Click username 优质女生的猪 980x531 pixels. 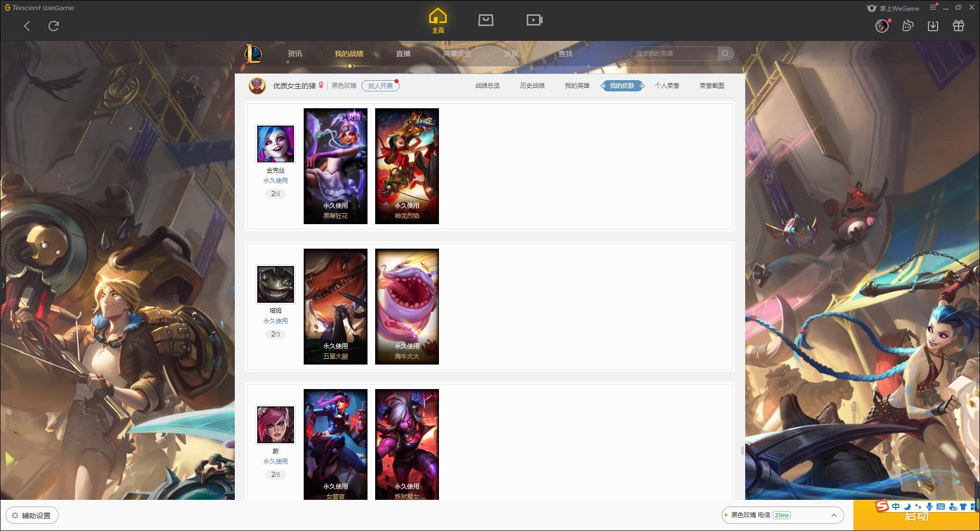[294, 86]
